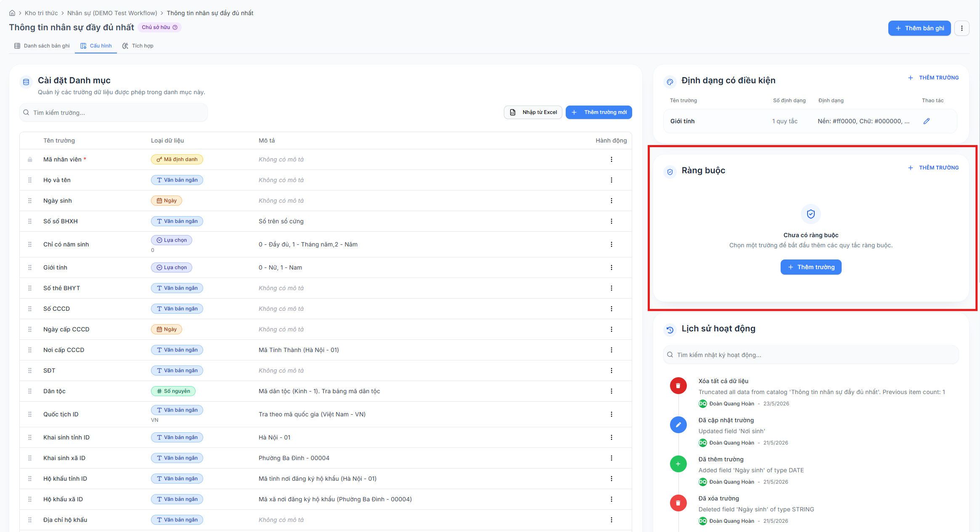Open the Tích hợp tab
Image resolution: width=980 pixels, height=532 pixels.
138,46
